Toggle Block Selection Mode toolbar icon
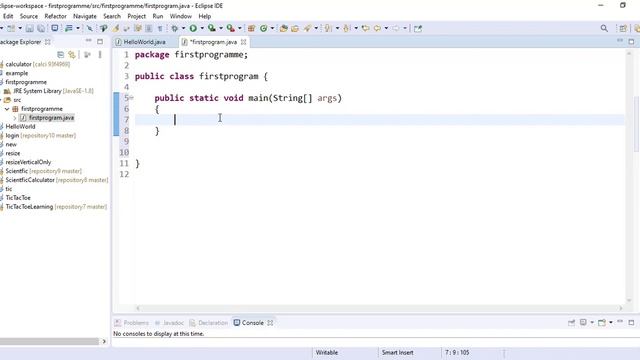Screen dimensions: 640x360 149,28
